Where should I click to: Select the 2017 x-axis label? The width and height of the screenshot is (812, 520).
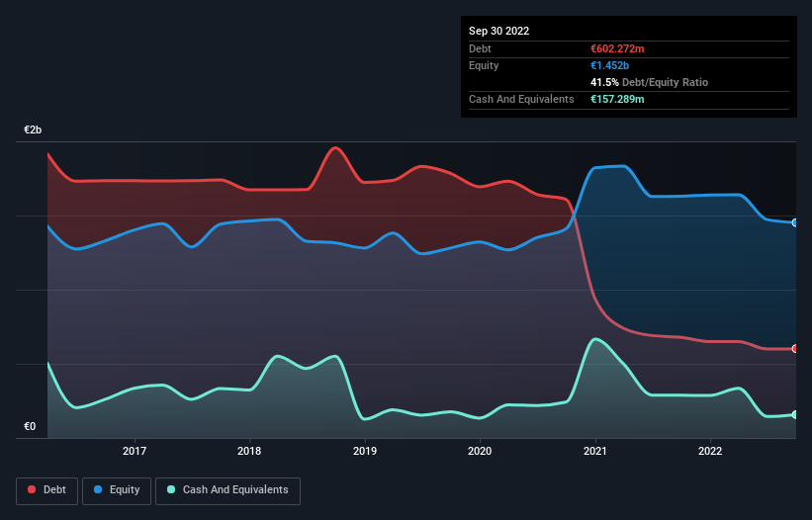point(135,451)
